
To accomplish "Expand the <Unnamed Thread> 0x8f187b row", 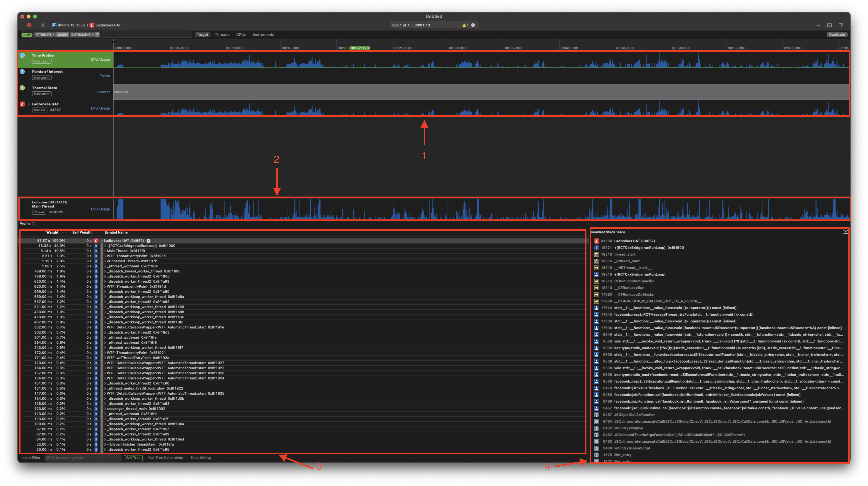I will [x=105, y=261].
